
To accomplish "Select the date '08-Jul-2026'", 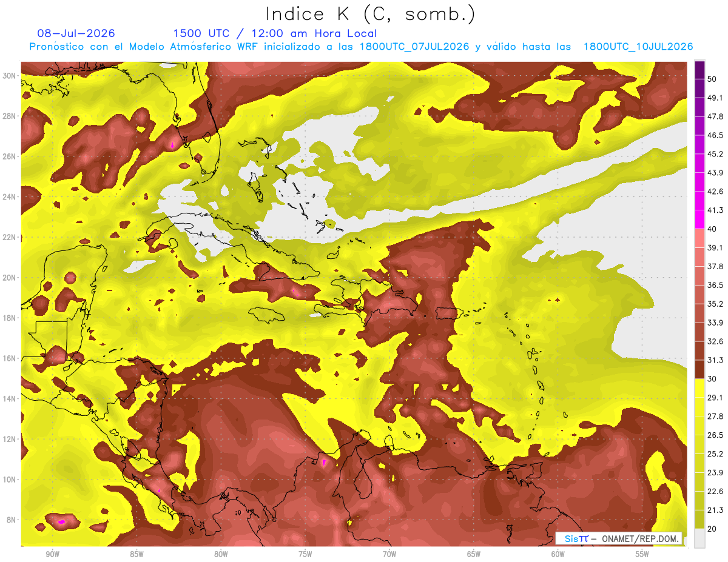I will click(x=76, y=33).
